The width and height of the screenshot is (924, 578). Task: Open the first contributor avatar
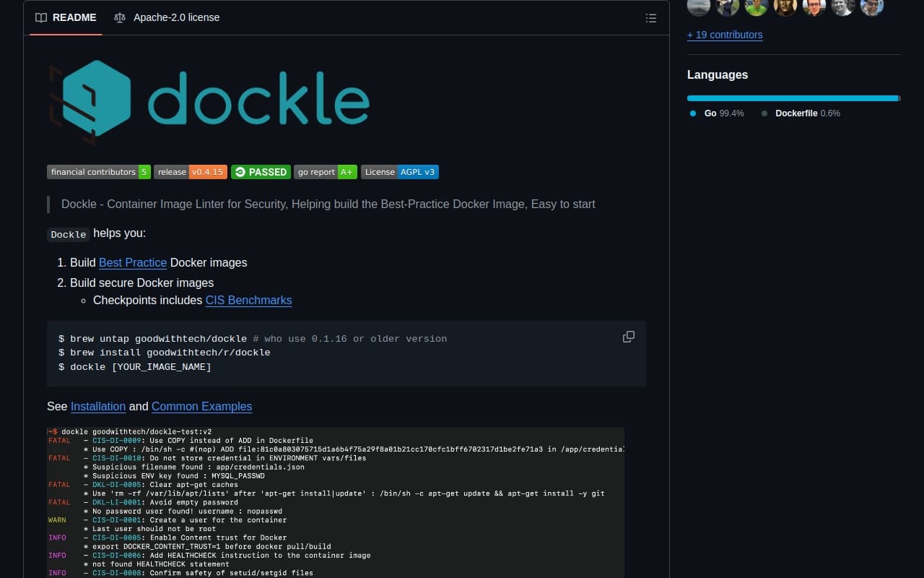click(698, 7)
